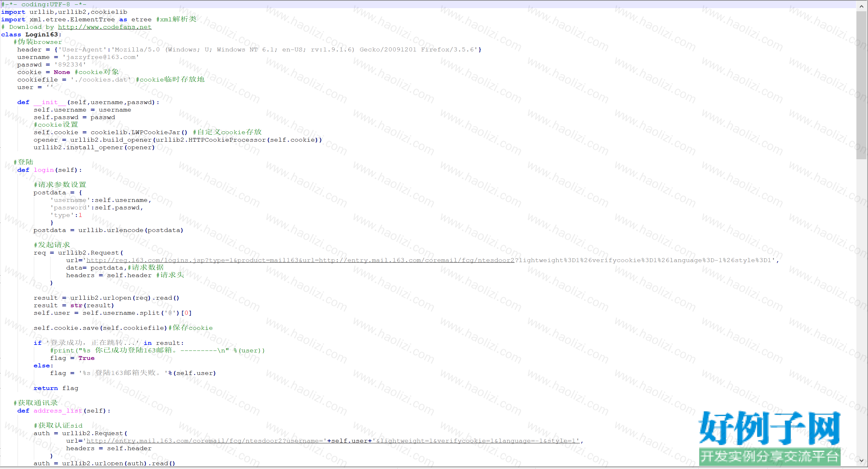The width and height of the screenshot is (868, 469).
Task: Click the 'password':self.passwd, line
Action: (97, 208)
